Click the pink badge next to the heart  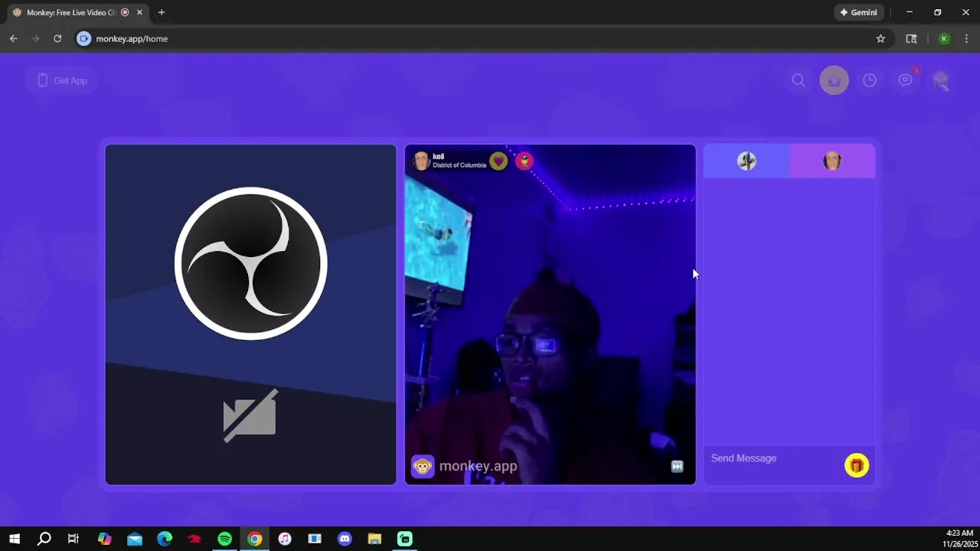coord(524,161)
